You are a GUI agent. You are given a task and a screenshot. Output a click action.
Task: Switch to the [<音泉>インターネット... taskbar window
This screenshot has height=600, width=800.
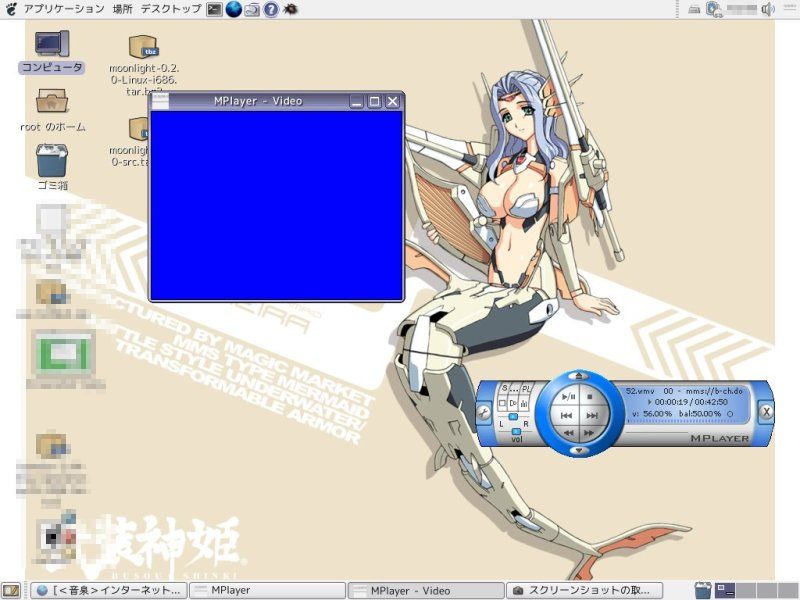pyautogui.click(x=109, y=590)
